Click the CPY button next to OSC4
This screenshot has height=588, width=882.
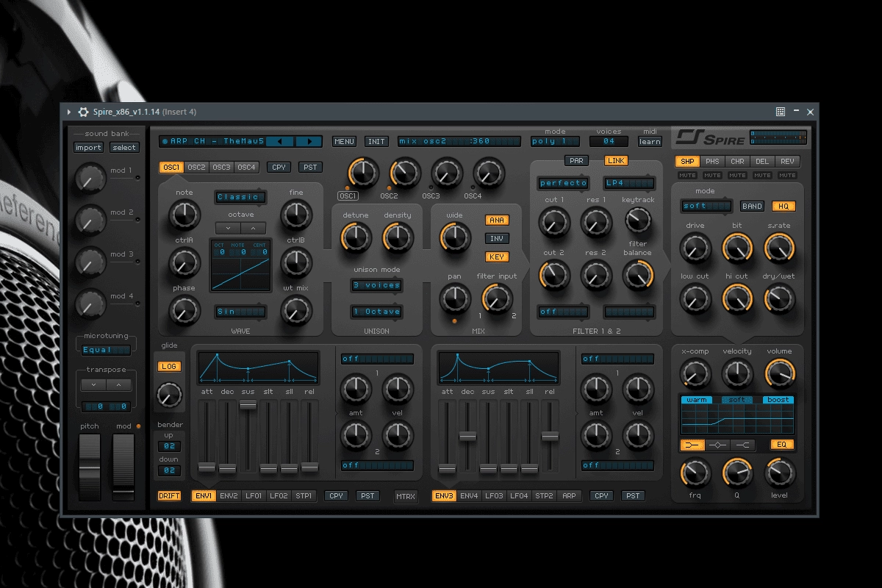click(x=279, y=168)
